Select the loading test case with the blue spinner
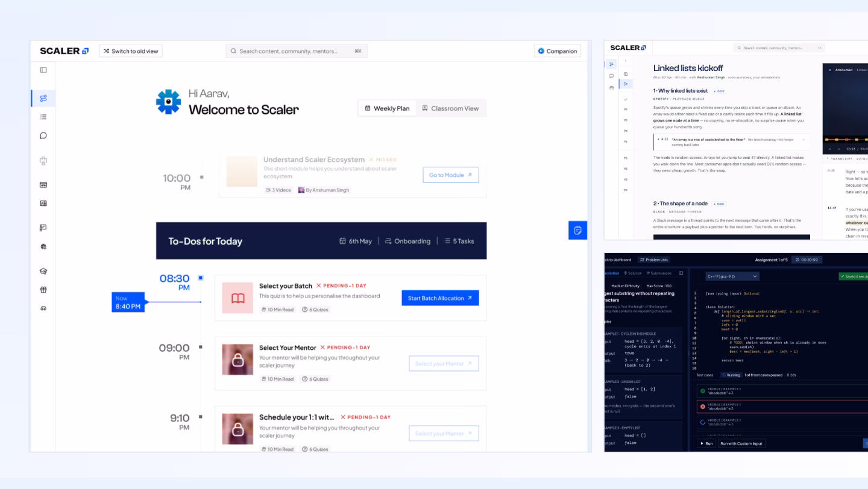The width and height of the screenshot is (868, 489). tap(782, 422)
